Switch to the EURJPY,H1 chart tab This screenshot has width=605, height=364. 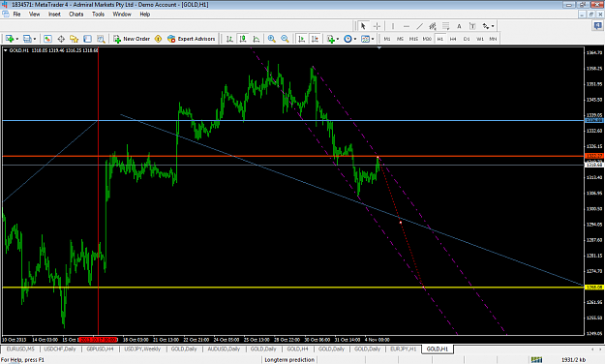(x=404, y=349)
